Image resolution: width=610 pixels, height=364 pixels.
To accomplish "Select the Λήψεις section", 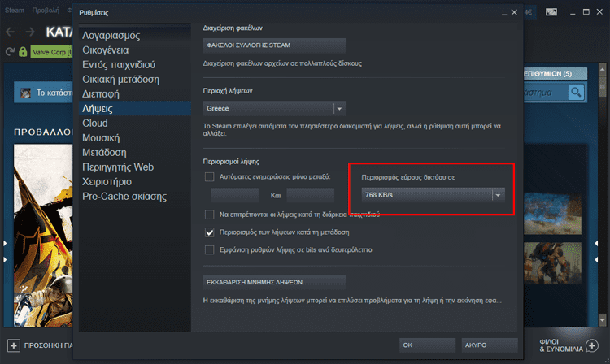I will (134, 108).
